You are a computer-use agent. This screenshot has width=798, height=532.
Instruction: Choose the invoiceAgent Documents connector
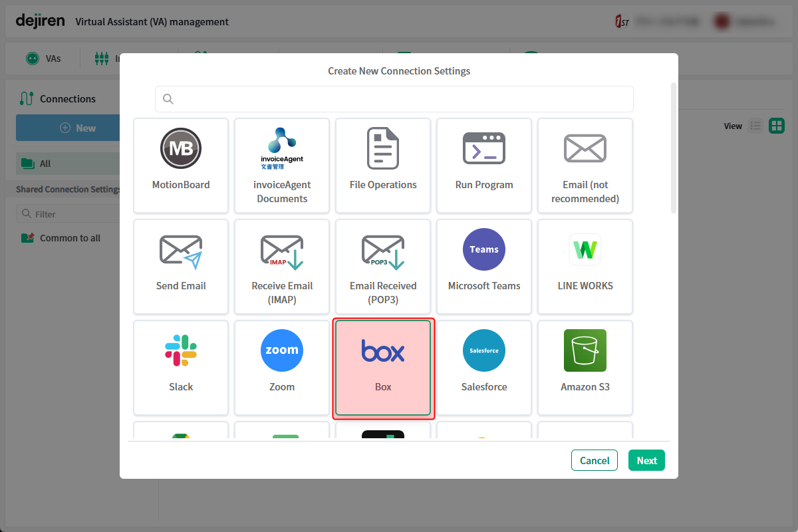point(282,166)
